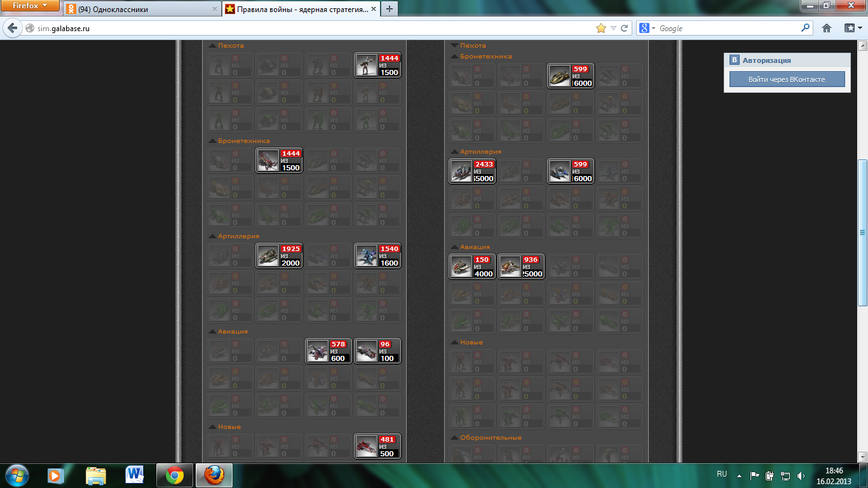Select the Новые unit showing 481 из 500

pos(377,446)
